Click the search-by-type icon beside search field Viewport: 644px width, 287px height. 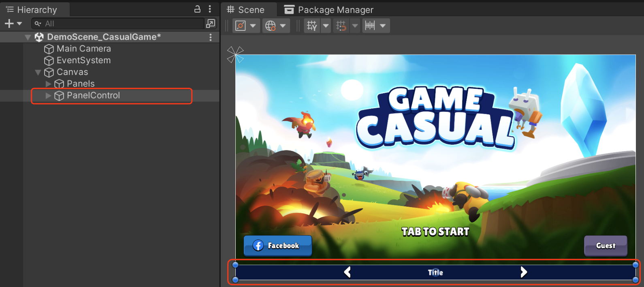click(x=211, y=24)
